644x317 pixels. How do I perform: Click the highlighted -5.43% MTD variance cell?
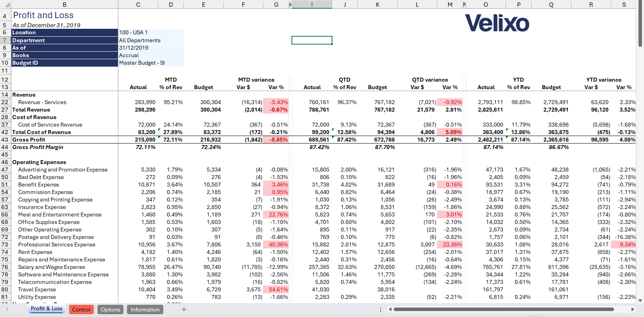pyautogui.click(x=276, y=102)
